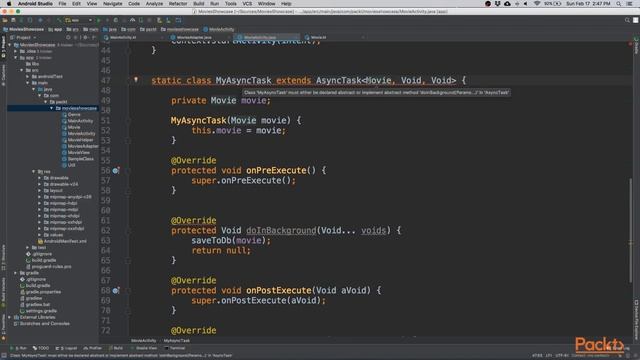Collapse the moviesshowcase package node
Screen dimensions: 640x360
click(x=51, y=108)
